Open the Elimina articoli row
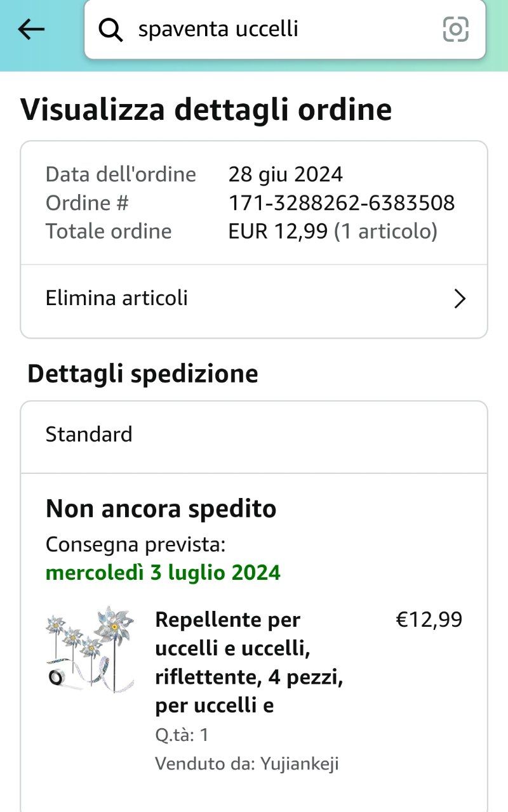The height and width of the screenshot is (812, 508). point(254,298)
